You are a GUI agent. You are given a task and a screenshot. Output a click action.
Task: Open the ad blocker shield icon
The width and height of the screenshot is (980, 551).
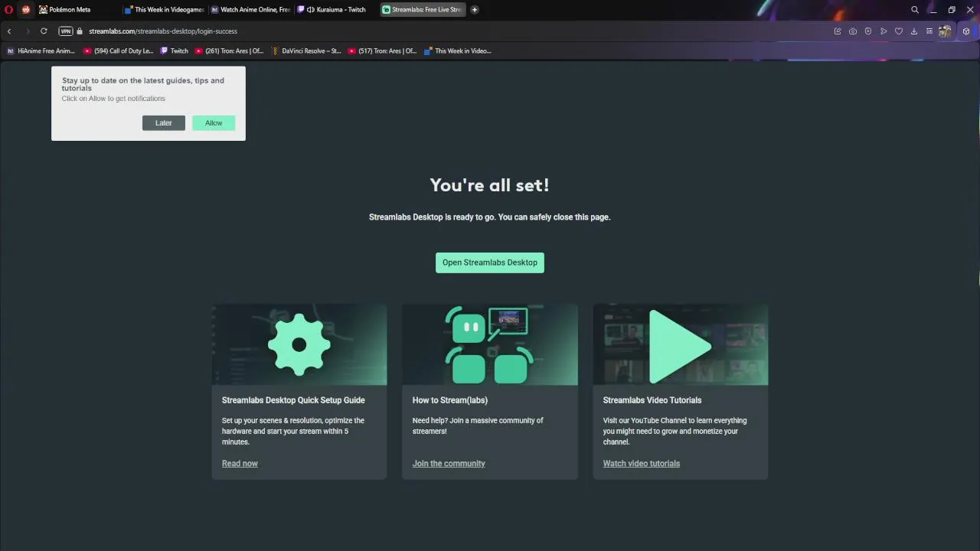pyautogui.click(x=868, y=31)
